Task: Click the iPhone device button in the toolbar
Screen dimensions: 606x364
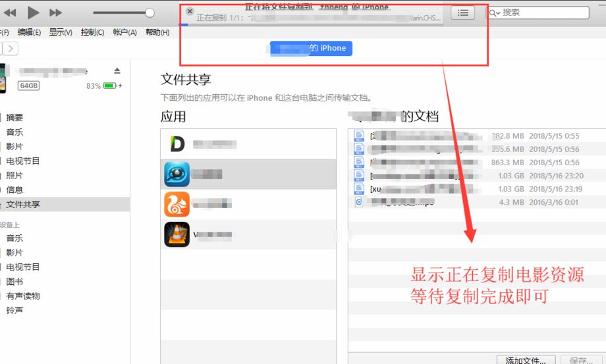Action: tap(311, 48)
